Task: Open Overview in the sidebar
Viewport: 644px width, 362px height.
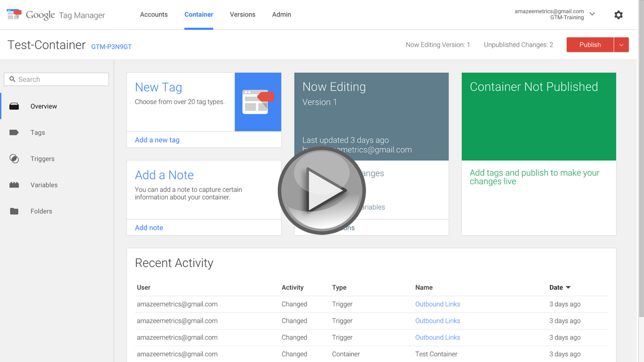Action: pyautogui.click(x=44, y=106)
